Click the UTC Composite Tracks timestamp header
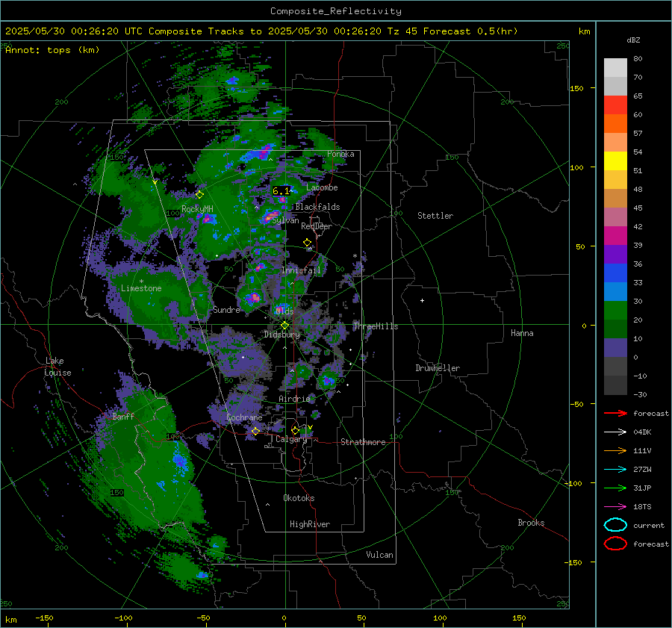Screen dimensions: 672x628 [261, 31]
